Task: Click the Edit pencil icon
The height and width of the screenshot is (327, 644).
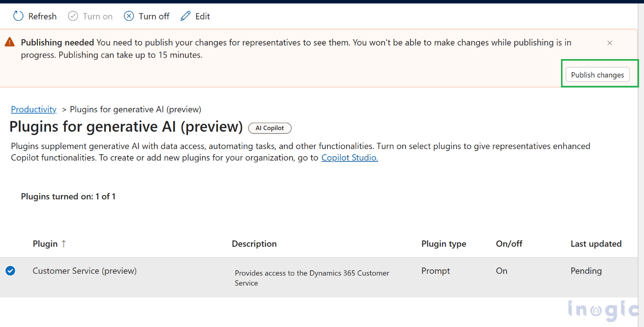Action: pyautogui.click(x=185, y=16)
